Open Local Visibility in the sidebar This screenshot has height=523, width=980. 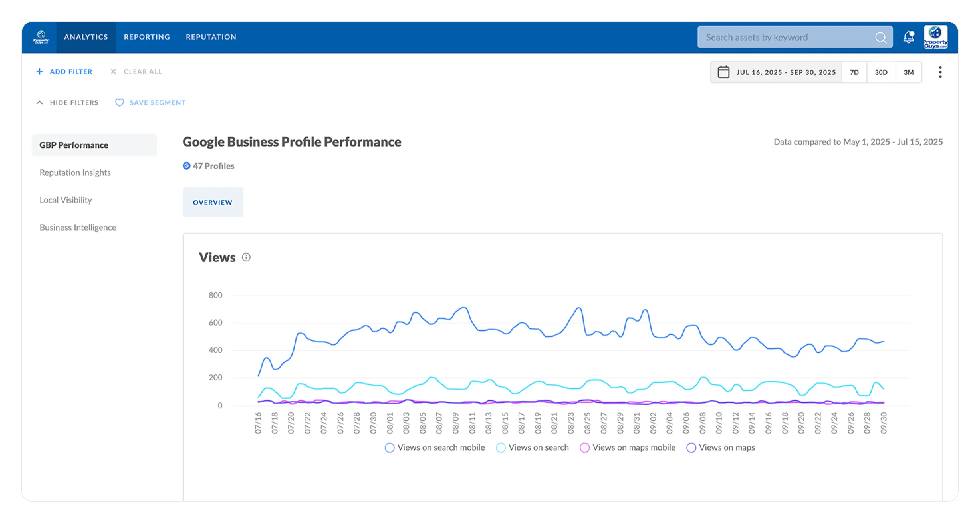[x=66, y=200]
